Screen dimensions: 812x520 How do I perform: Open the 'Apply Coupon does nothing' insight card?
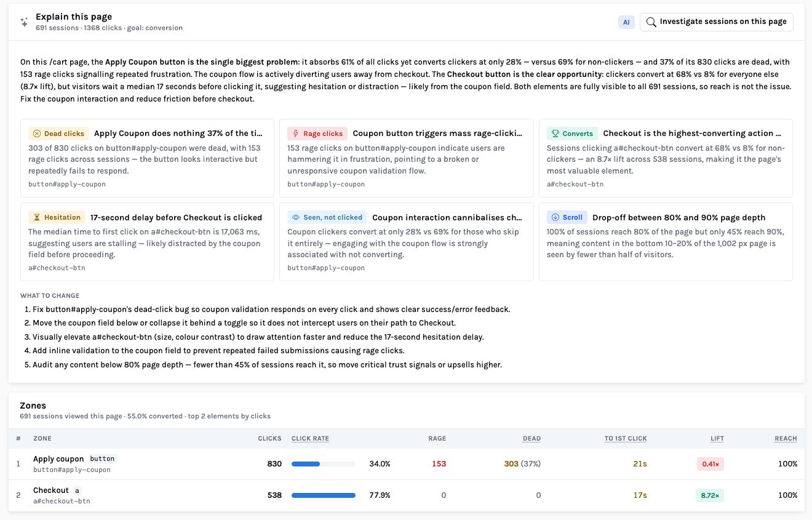pyautogui.click(x=147, y=158)
